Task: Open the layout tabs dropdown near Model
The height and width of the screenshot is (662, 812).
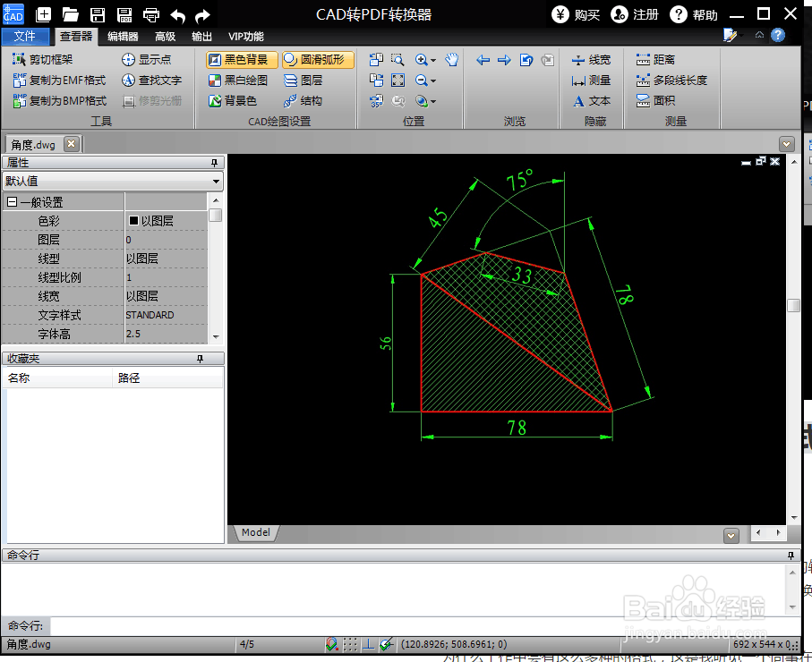Action: (731, 536)
